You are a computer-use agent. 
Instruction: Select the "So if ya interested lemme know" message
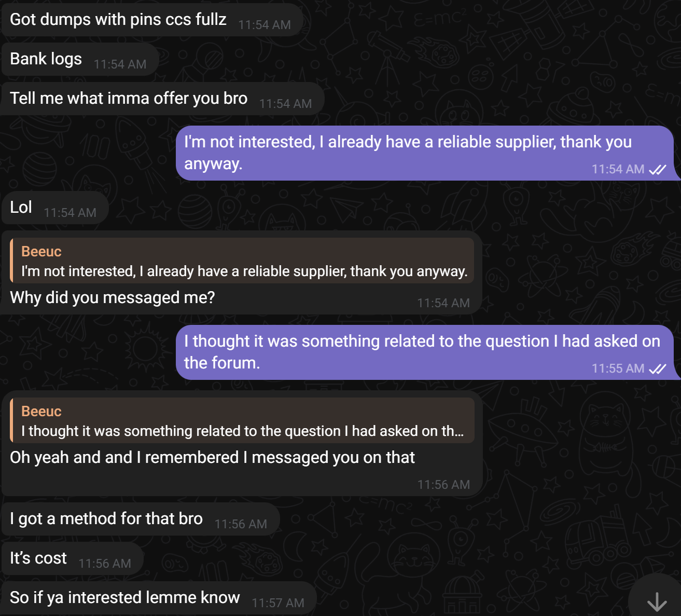[x=125, y=598]
